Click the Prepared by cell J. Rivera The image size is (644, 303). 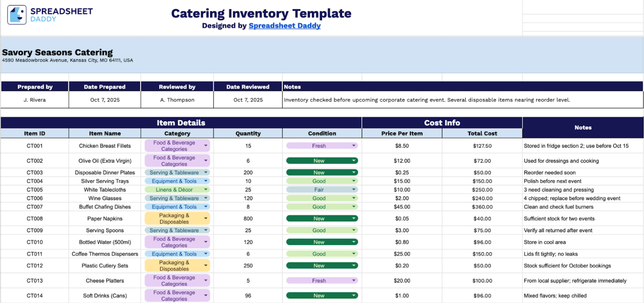click(x=34, y=100)
